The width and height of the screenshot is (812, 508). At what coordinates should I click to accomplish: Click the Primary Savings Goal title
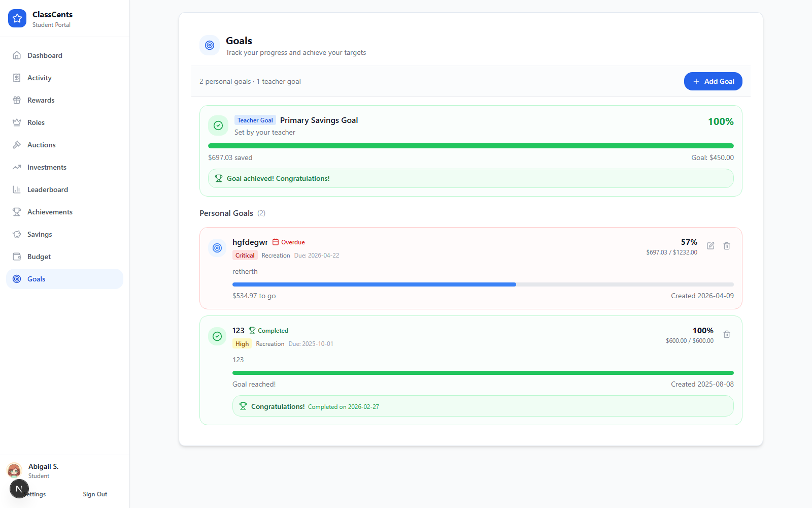(x=319, y=120)
